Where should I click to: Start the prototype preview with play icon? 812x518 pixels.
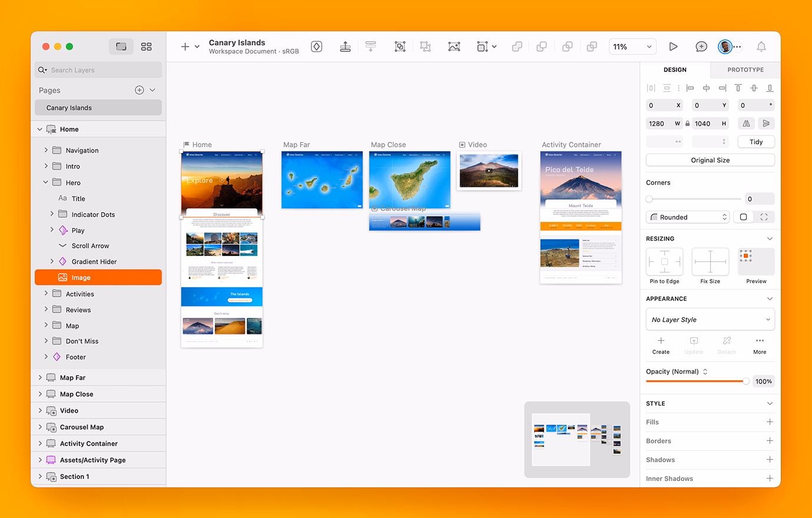point(673,47)
